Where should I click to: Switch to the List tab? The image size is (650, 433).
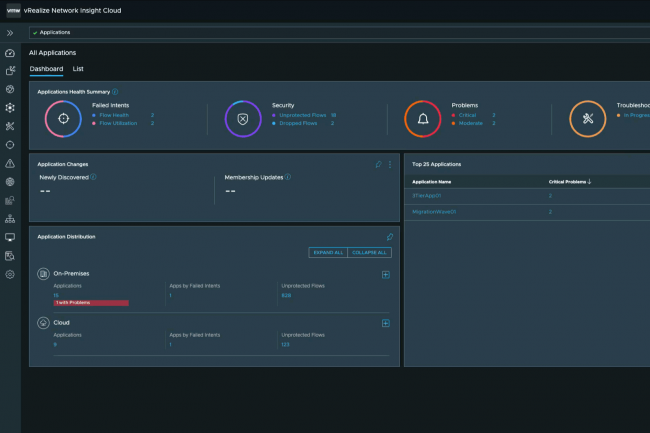(78, 69)
